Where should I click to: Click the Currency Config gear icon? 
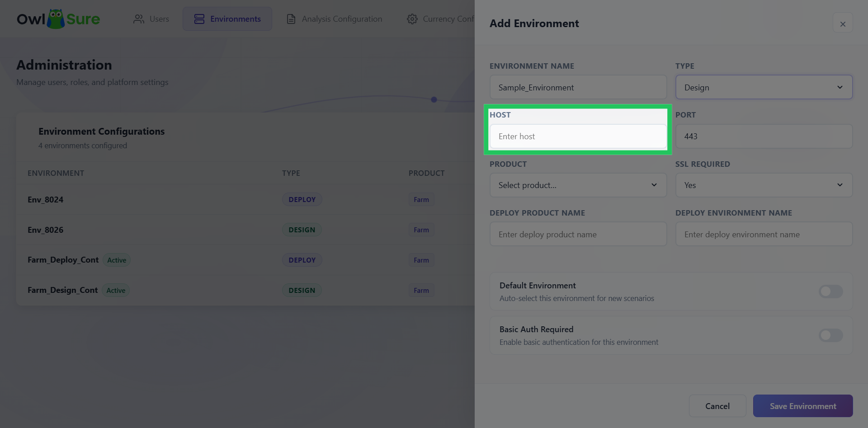(x=412, y=19)
